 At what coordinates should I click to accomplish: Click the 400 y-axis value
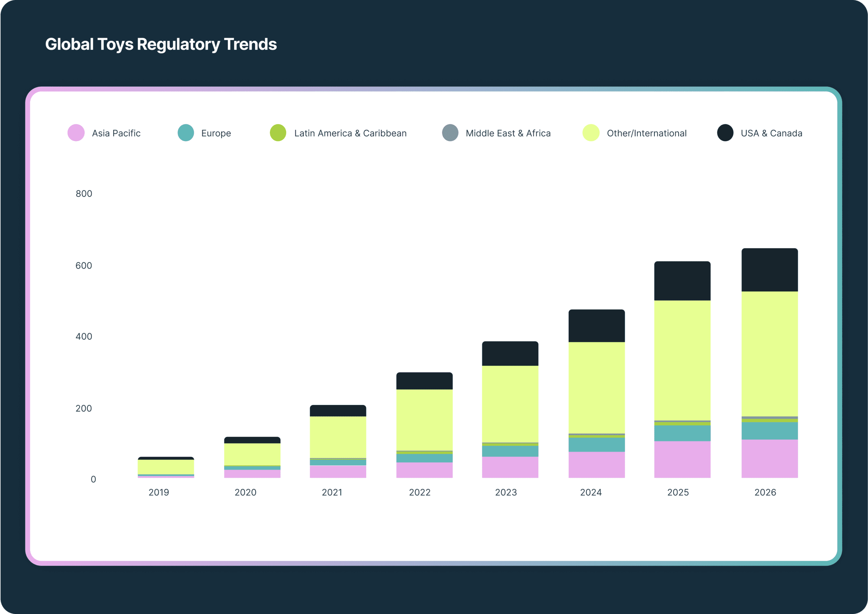(84, 336)
